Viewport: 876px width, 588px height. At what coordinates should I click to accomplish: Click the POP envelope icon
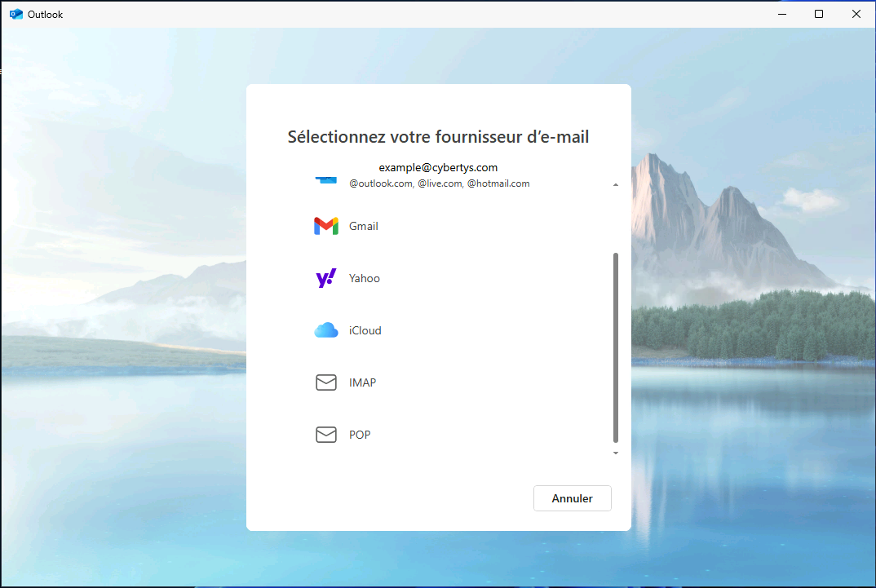(x=326, y=434)
